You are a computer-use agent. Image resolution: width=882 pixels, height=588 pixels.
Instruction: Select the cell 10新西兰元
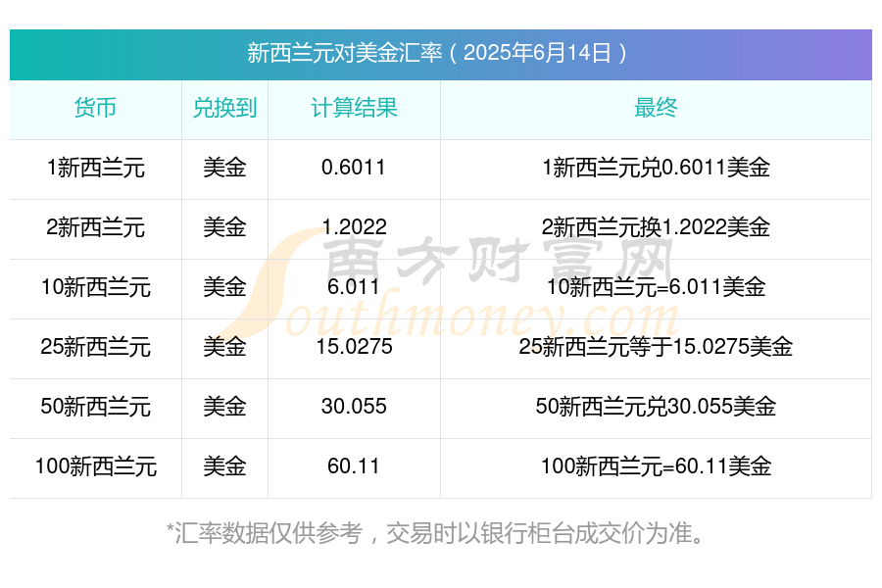click(x=96, y=287)
